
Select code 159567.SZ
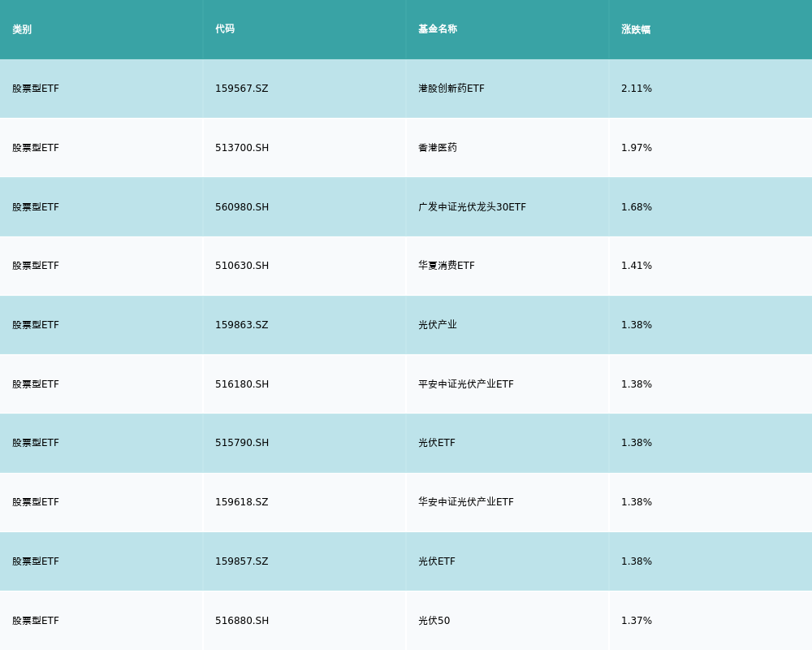242,89
